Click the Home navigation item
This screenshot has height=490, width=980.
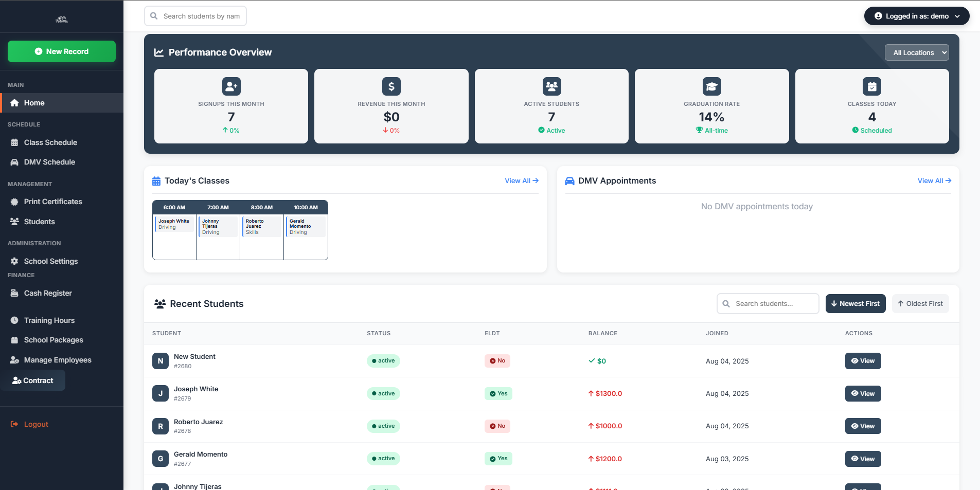tap(34, 103)
